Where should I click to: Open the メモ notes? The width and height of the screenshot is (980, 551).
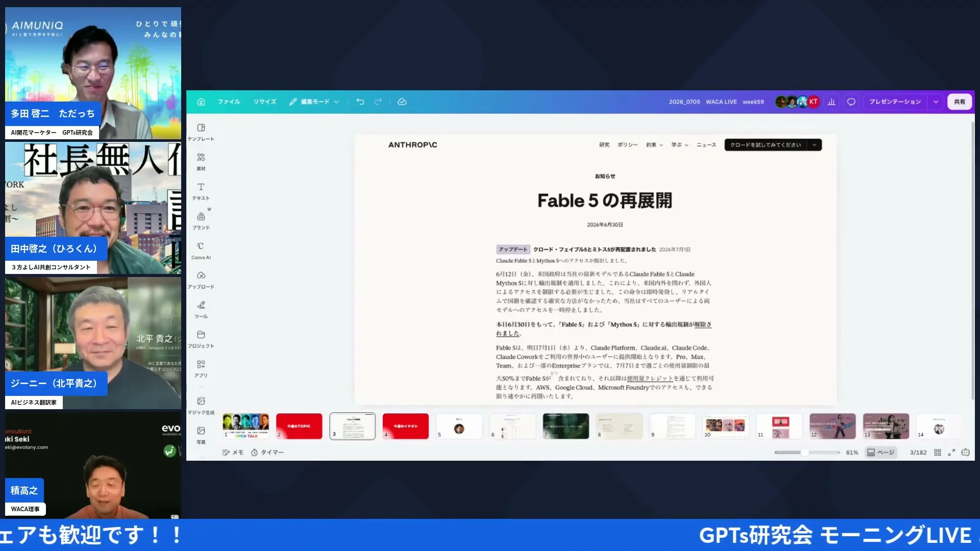pos(233,453)
